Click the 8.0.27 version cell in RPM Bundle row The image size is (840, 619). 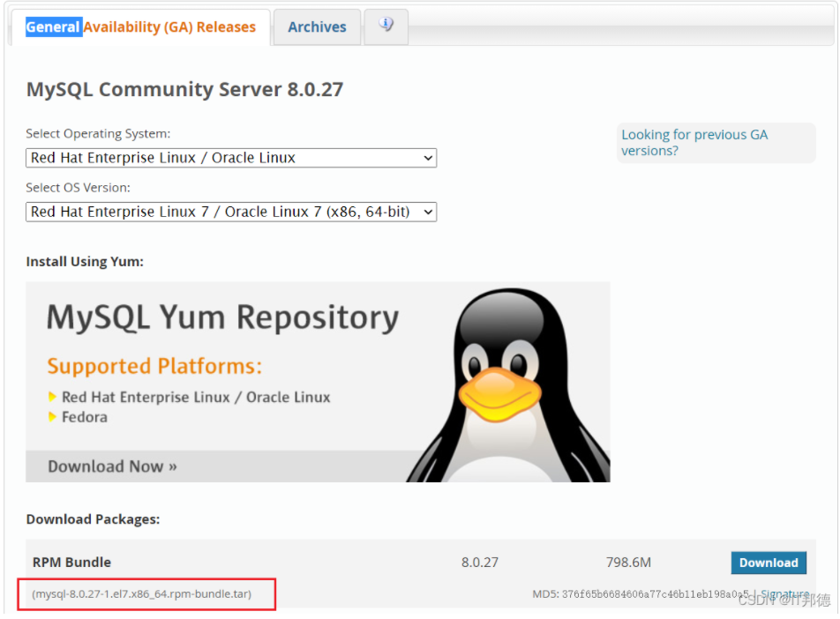[479, 563]
